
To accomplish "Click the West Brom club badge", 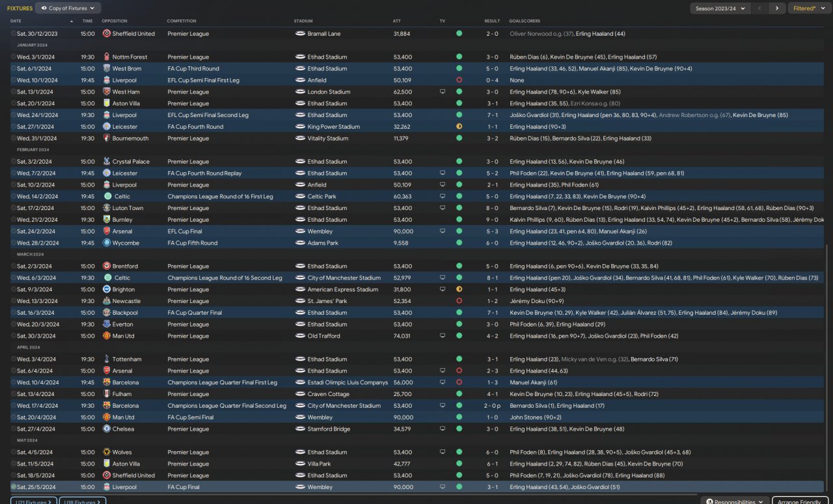I will tap(107, 69).
